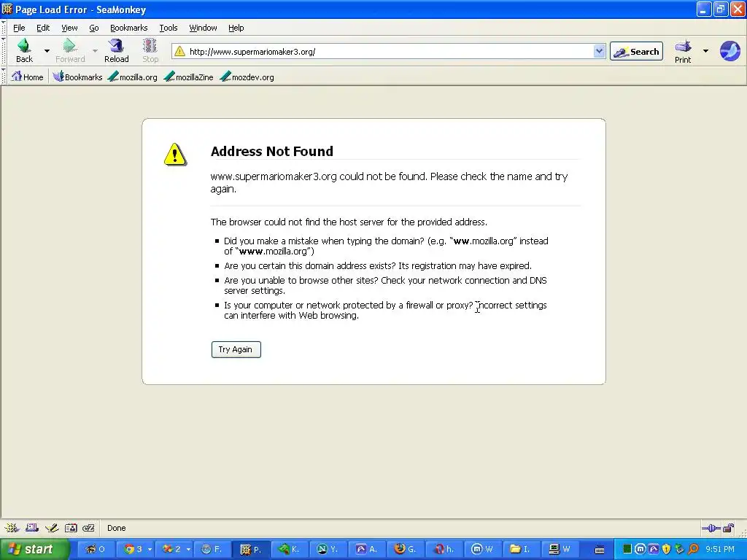The width and height of the screenshot is (747, 560).
Task: Switch to the Opera 'h.' taskbar window
Action: [x=444, y=549]
